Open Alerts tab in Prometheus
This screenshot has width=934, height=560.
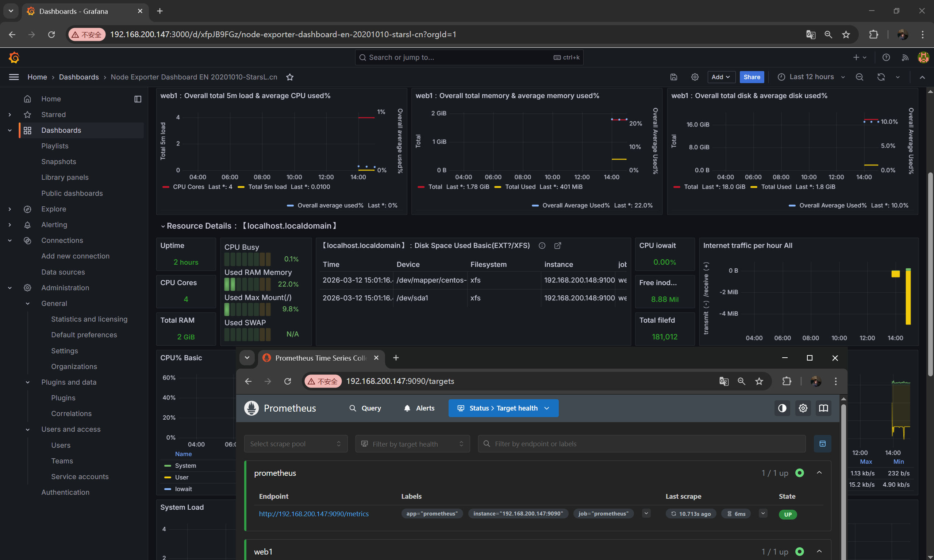419,408
